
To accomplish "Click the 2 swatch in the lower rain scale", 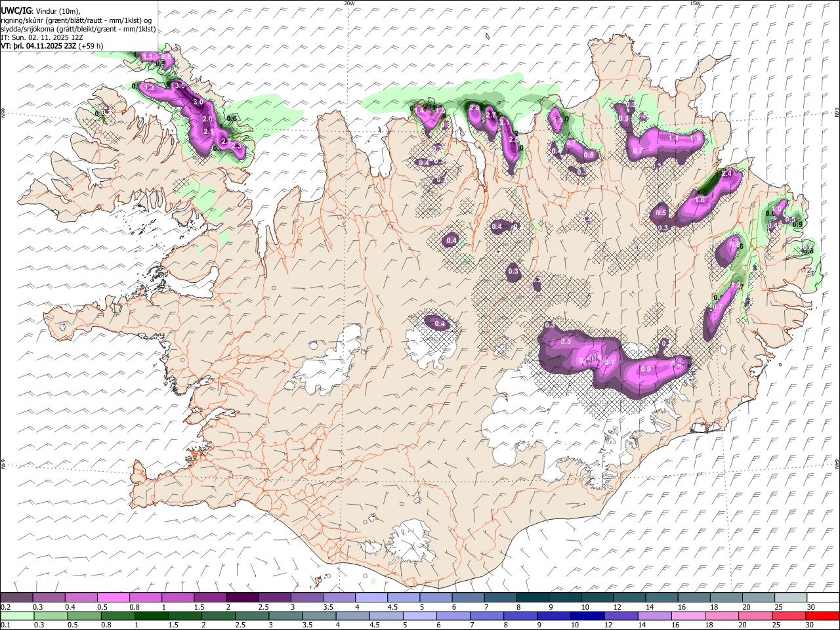I will click(218, 616).
